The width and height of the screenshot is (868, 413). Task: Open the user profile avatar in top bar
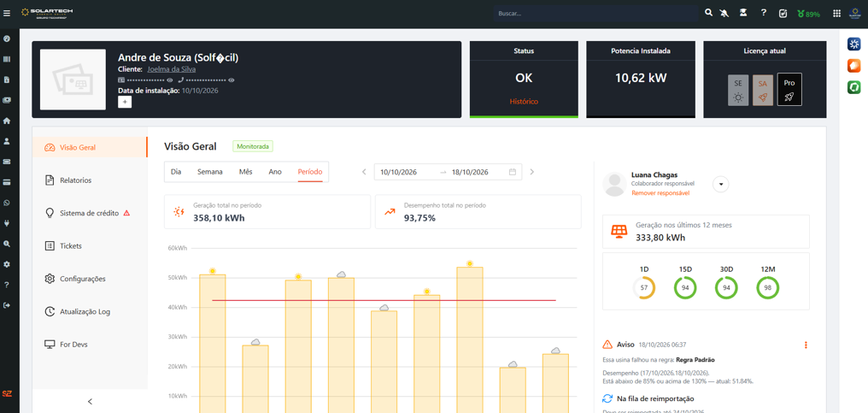(855, 14)
